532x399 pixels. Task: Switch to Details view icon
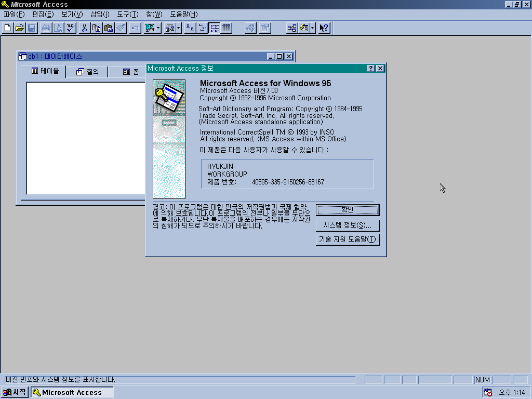(x=226, y=28)
